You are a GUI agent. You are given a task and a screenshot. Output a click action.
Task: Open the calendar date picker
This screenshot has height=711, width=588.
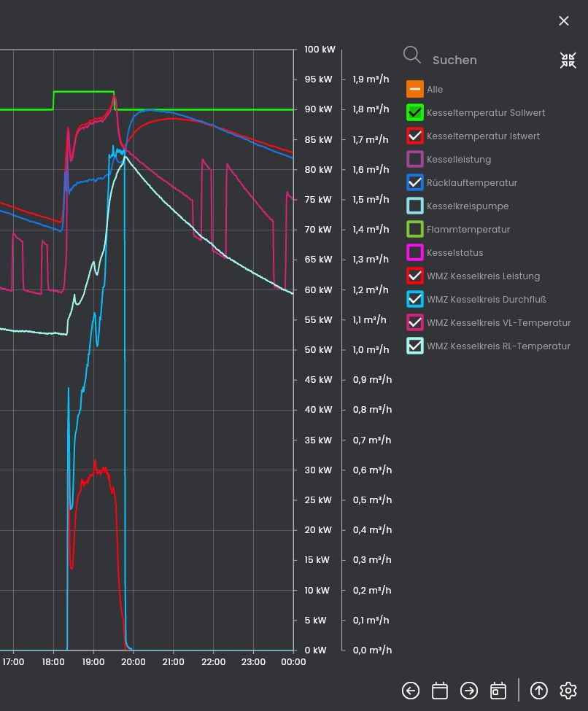coord(440,691)
